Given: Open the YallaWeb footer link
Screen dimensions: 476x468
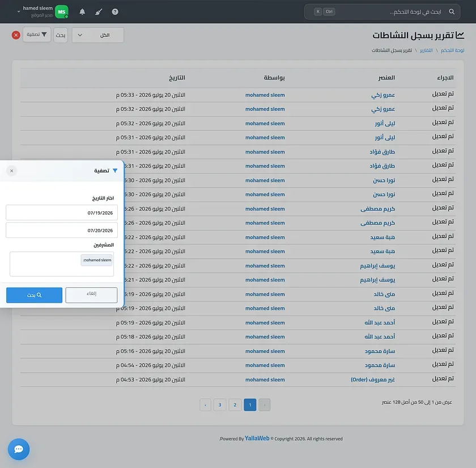Looking at the screenshot, I should [x=257, y=439].
